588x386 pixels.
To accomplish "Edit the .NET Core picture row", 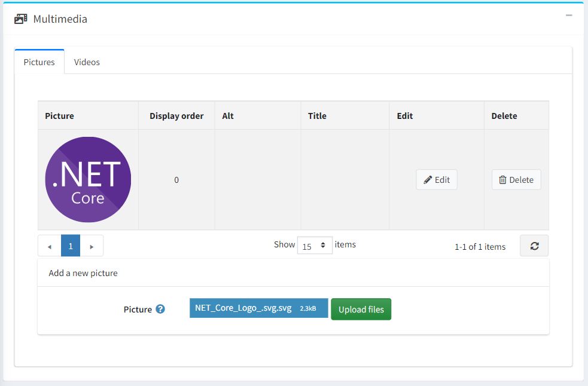I will tap(437, 180).
